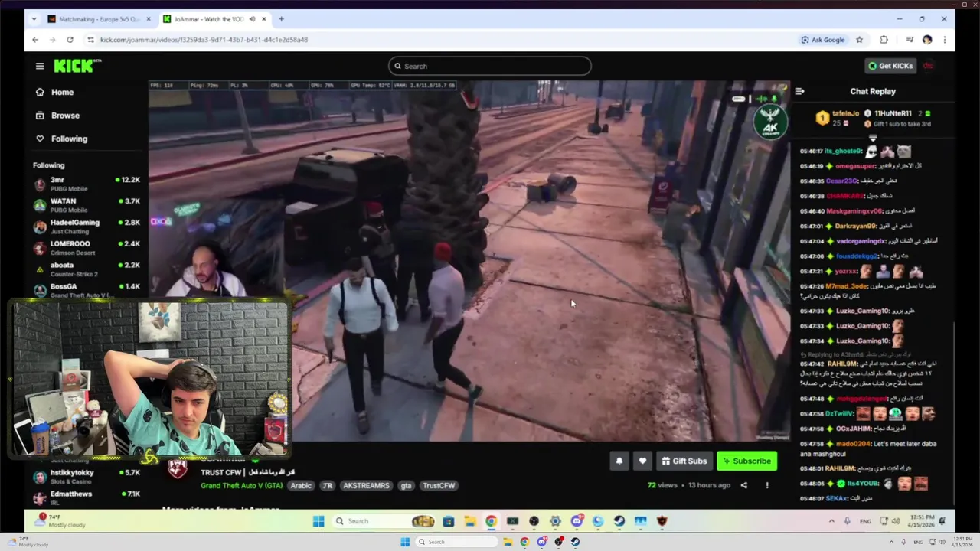Mute audio on the JoAmmar tab

tap(252, 18)
